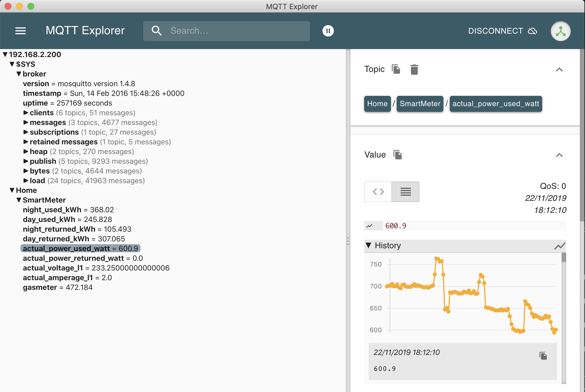
Task: Open the hamburger menu
Action: coord(21,31)
